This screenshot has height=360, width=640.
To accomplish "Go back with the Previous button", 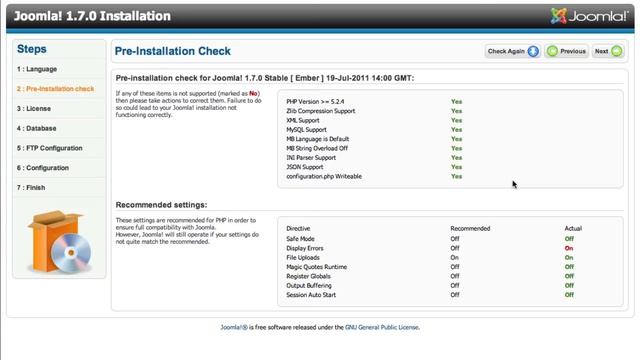I will [567, 51].
